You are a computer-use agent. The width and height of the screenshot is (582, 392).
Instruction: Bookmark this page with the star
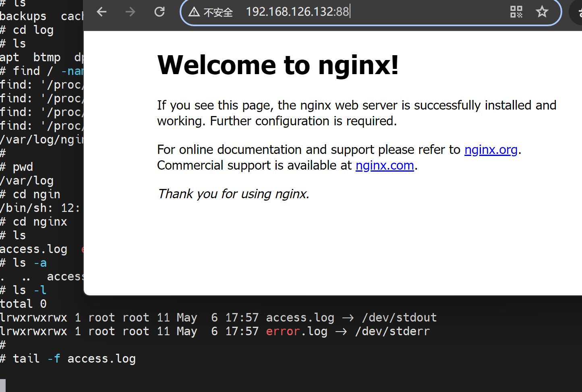[542, 12]
